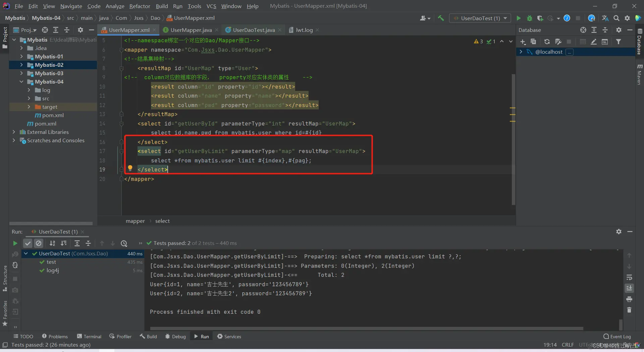644x352 pixels.
Task: Open the Problems tool window
Action: click(55, 337)
